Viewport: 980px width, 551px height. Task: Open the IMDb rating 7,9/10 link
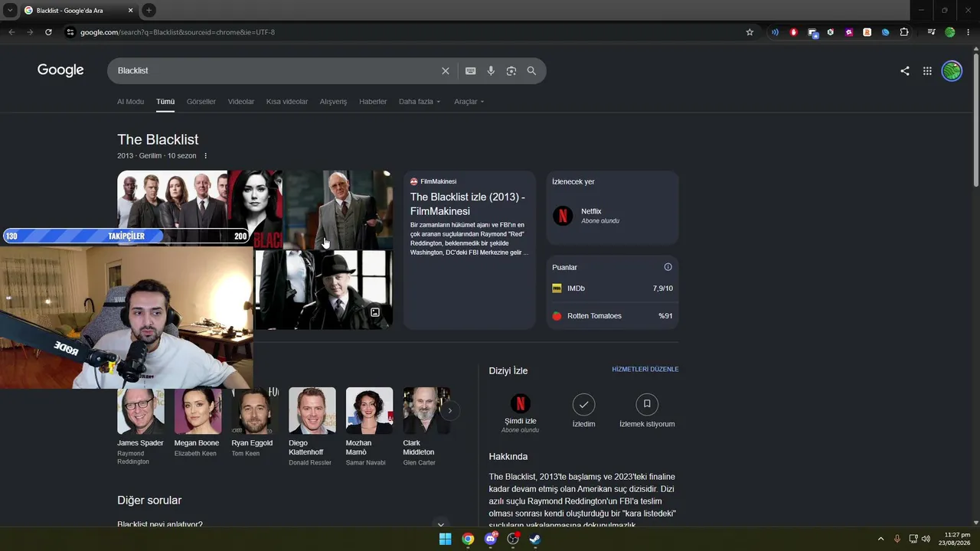[612, 289]
